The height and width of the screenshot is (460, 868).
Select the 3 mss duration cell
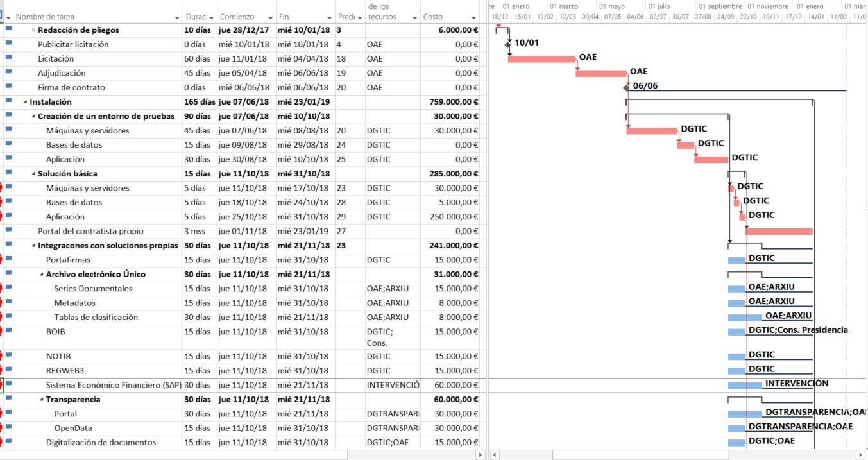[200, 231]
